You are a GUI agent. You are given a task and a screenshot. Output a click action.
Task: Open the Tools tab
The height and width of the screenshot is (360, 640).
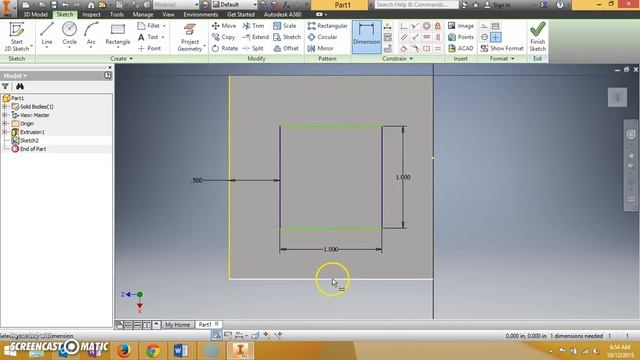click(x=116, y=14)
